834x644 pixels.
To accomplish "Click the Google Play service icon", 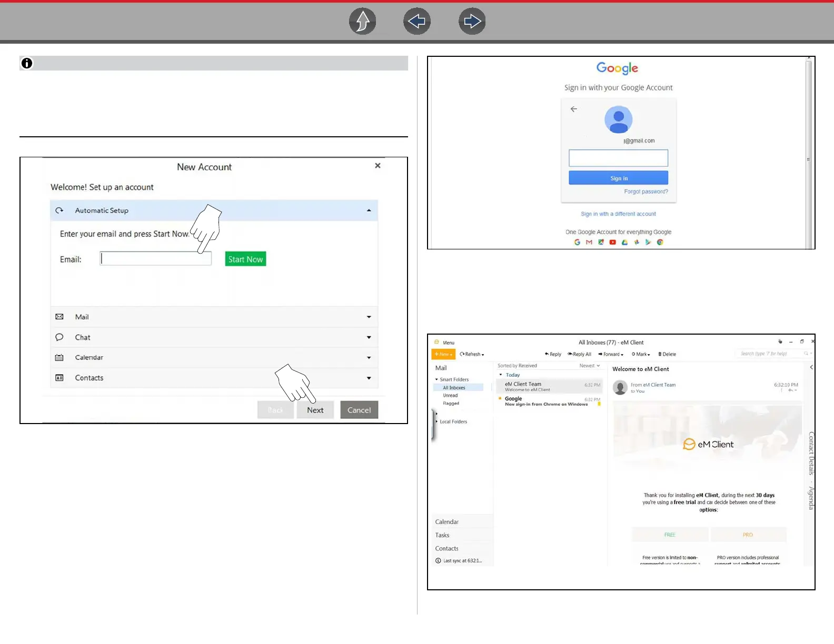I will click(648, 243).
